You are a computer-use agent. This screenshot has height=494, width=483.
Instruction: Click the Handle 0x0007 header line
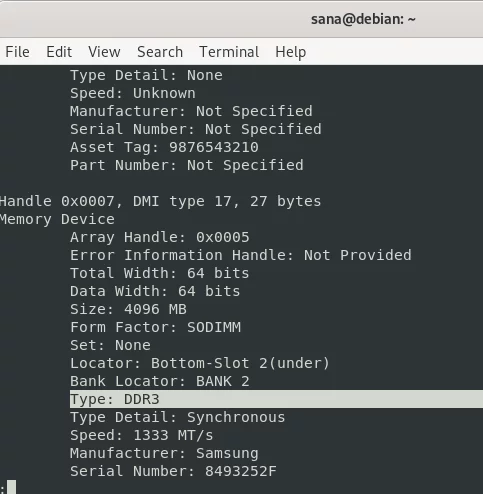point(160,201)
